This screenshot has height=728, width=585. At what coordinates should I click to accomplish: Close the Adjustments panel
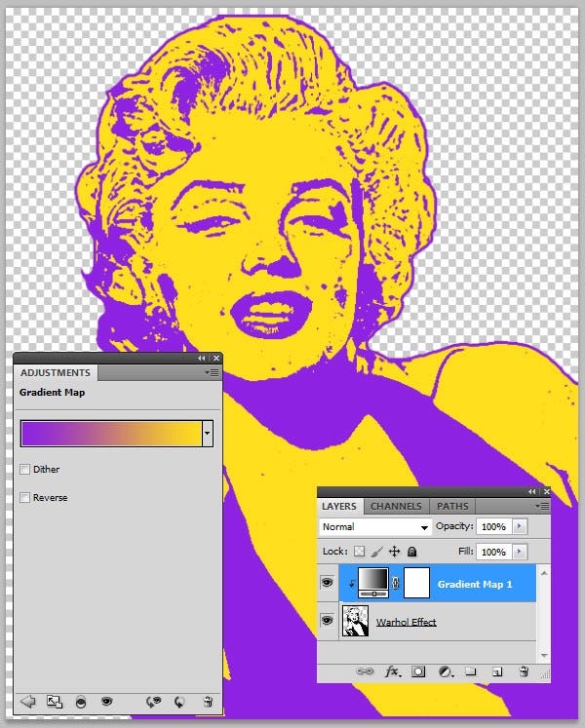216,358
